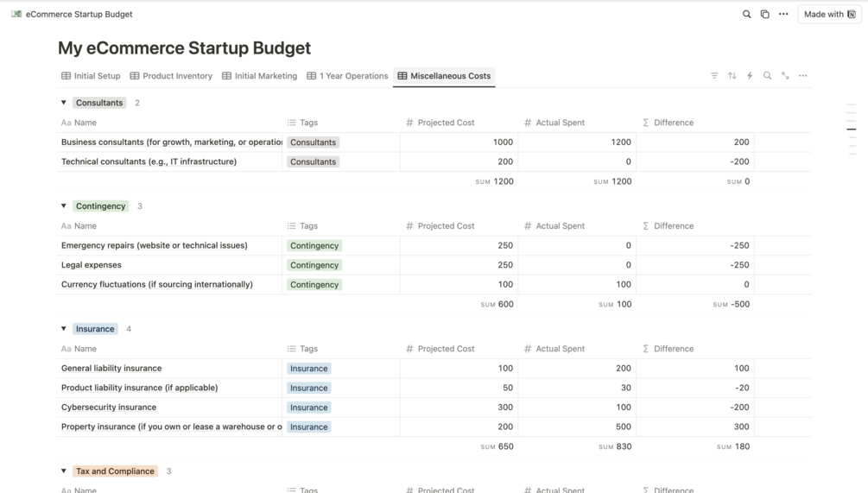Open the database view options menu
868x493 pixels.
[x=803, y=76]
